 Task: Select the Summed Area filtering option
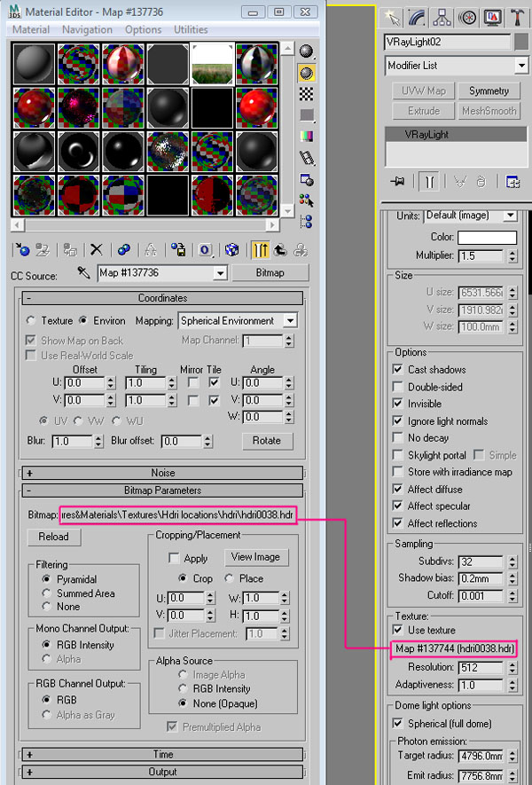[x=47, y=593]
